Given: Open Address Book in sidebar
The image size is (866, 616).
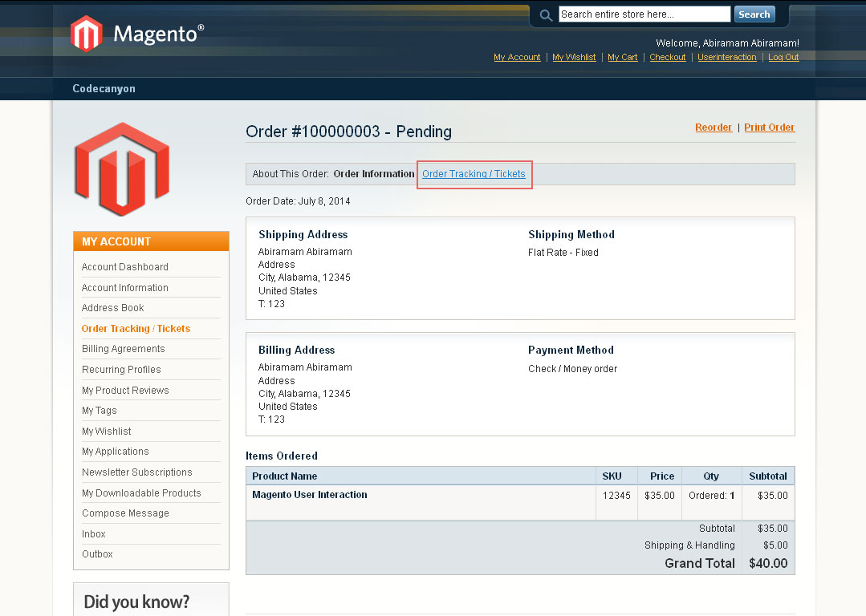Looking at the screenshot, I should (x=112, y=307).
